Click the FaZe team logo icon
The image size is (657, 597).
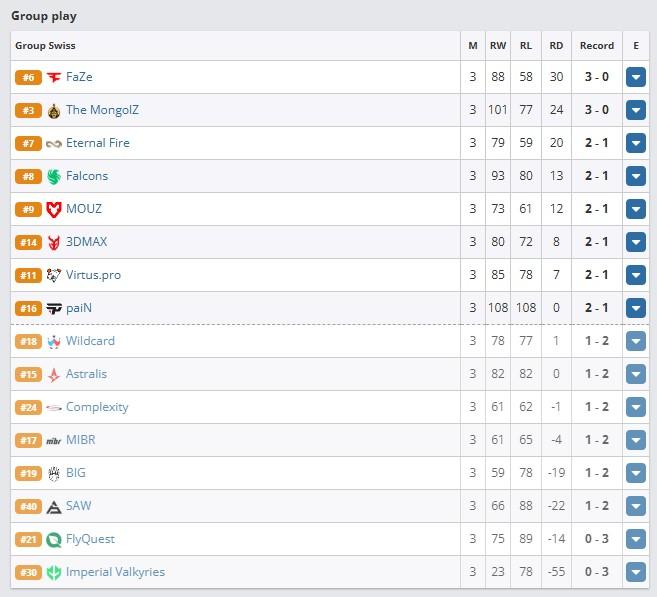[x=54, y=77]
